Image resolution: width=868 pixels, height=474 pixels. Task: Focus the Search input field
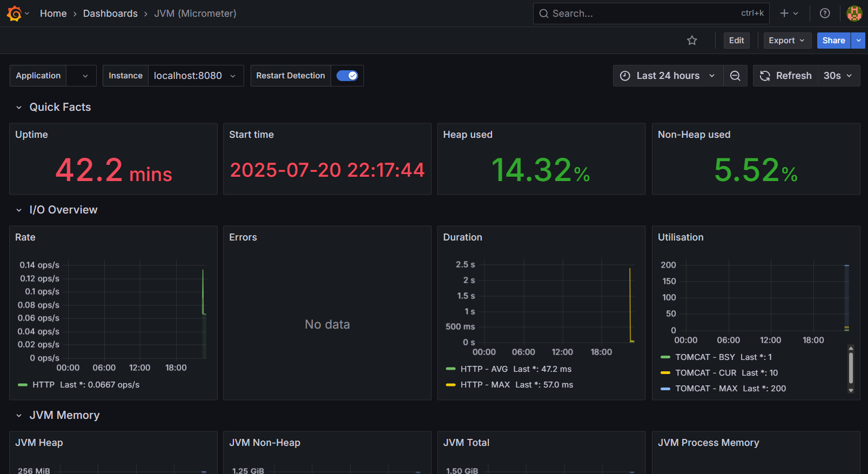pyautogui.click(x=651, y=14)
